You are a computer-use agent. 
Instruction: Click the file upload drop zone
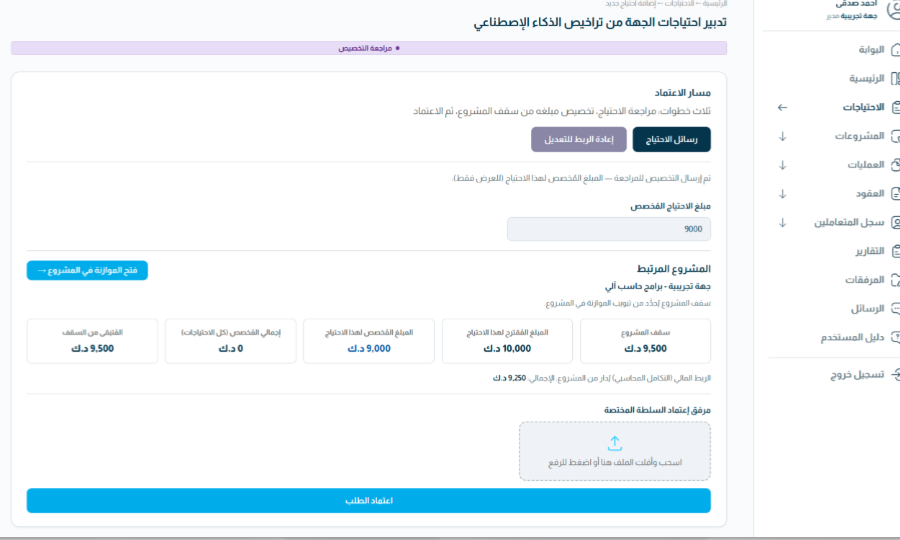(x=615, y=451)
